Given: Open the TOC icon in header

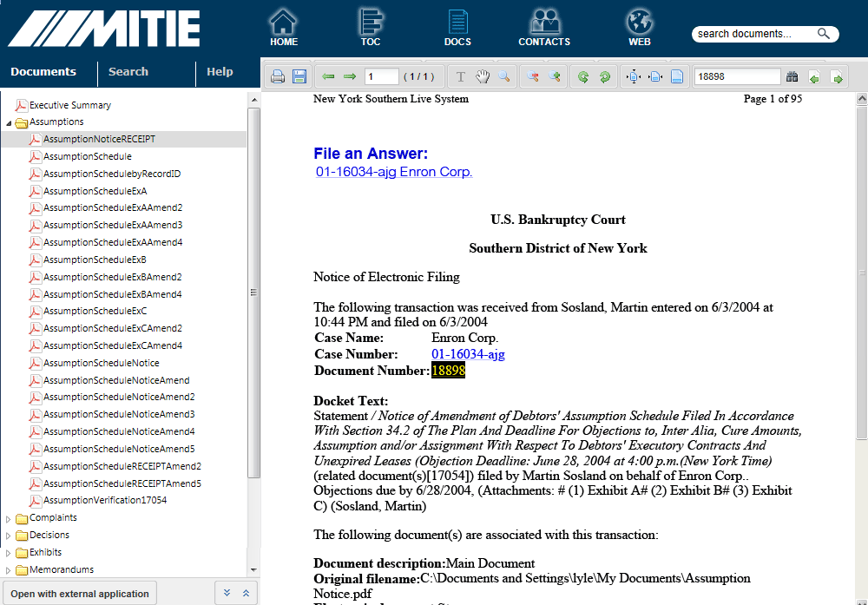Looking at the screenshot, I should pyautogui.click(x=371, y=27).
